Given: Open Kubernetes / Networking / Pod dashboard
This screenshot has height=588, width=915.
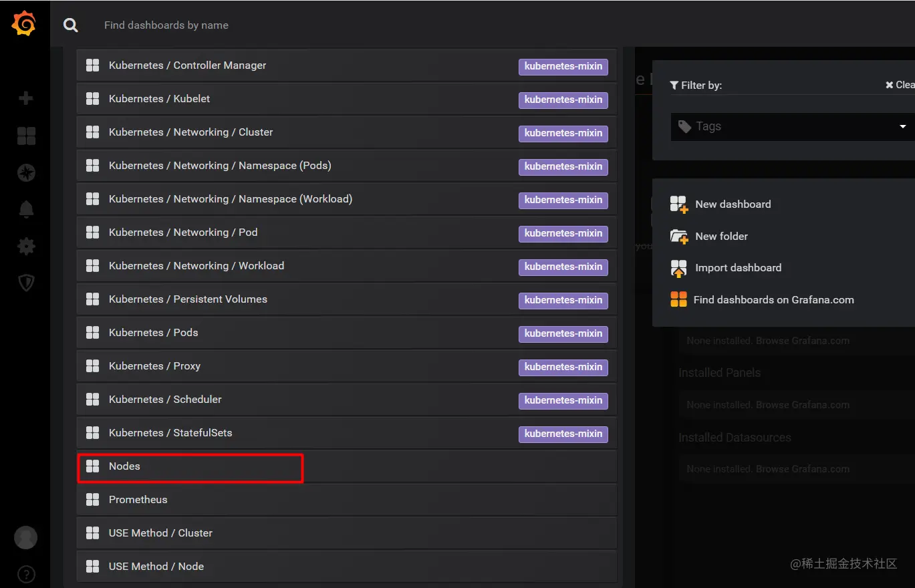Looking at the screenshot, I should point(347,233).
